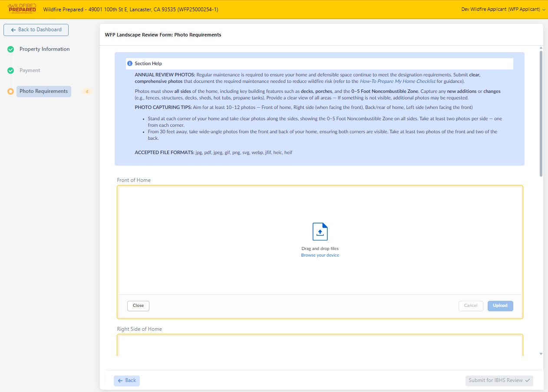This screenshot has height=392, width=548.
Task: Close the Front of Home uploader
Action: click(138, 306)
